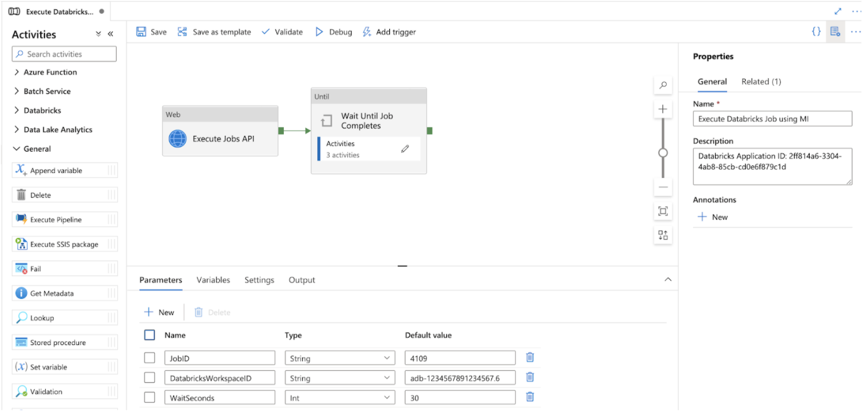Click the code view braces icon
This screenshot has width=868, height=419.
(816, 31)
